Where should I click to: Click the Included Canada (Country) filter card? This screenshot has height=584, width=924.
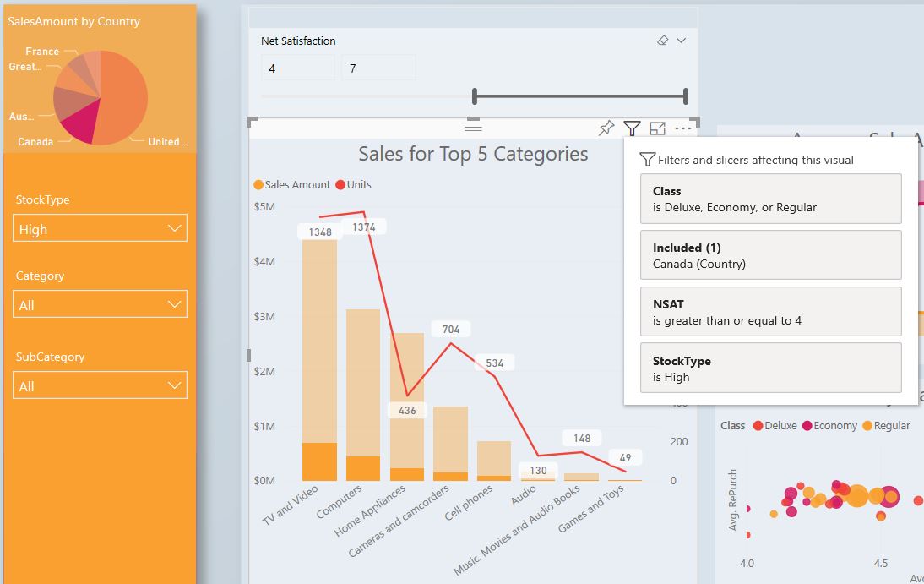tap(770, 255)
